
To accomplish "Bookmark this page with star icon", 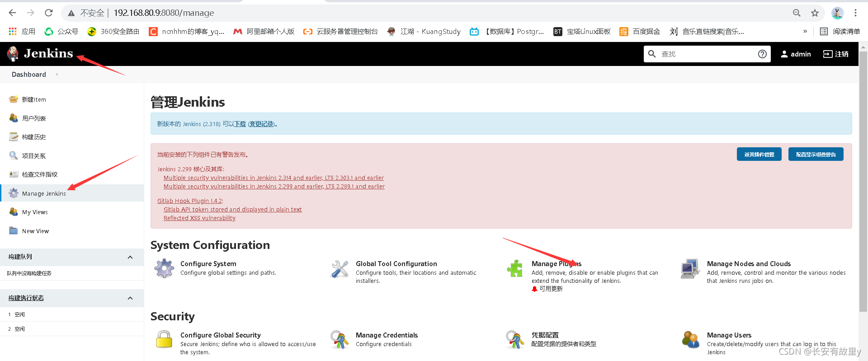I will coord(815,13).
